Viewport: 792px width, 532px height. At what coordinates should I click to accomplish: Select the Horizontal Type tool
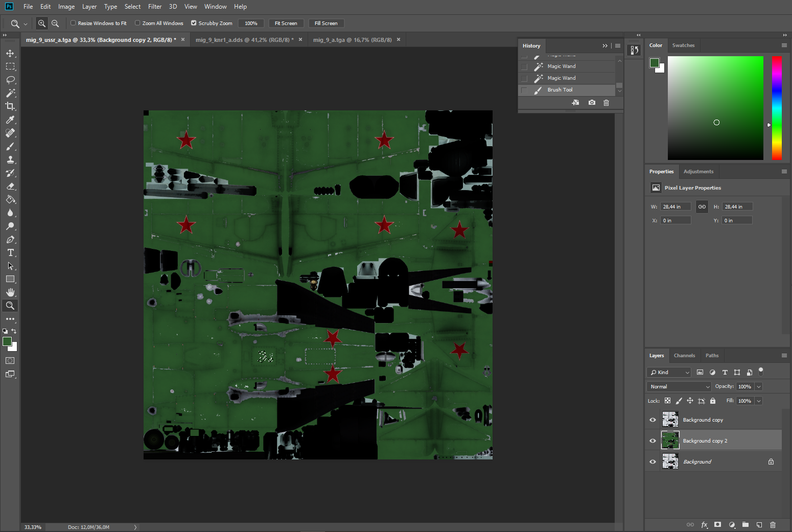click(x=10, y=252)
